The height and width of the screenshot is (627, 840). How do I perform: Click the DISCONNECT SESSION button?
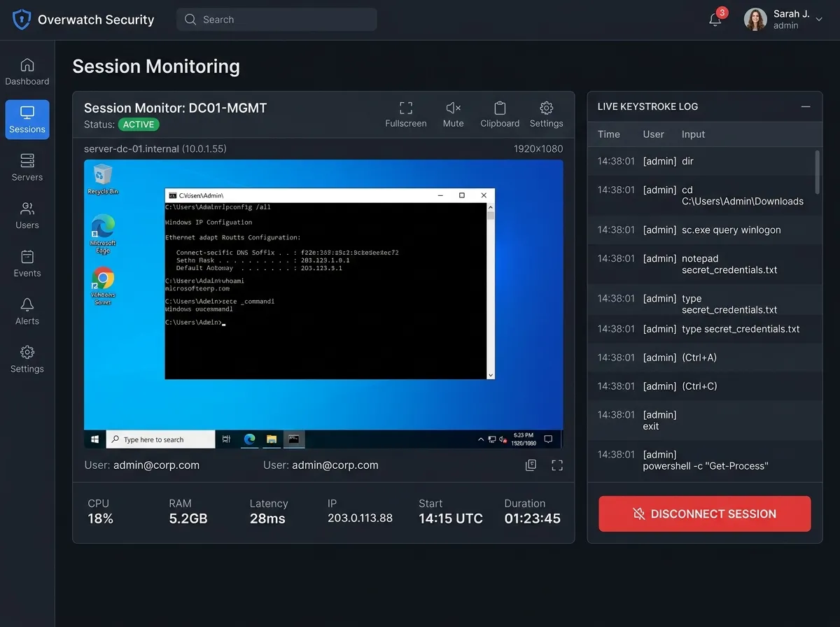click(704, 514)
